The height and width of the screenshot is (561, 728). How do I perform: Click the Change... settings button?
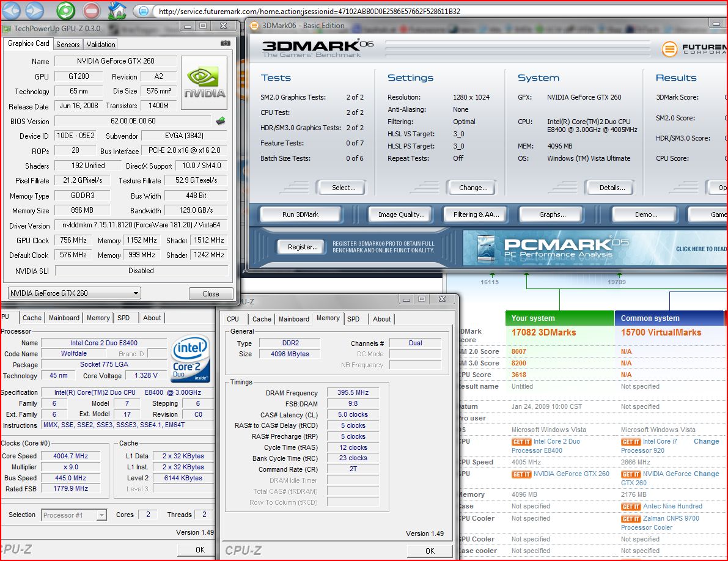[x=473, y=188]
